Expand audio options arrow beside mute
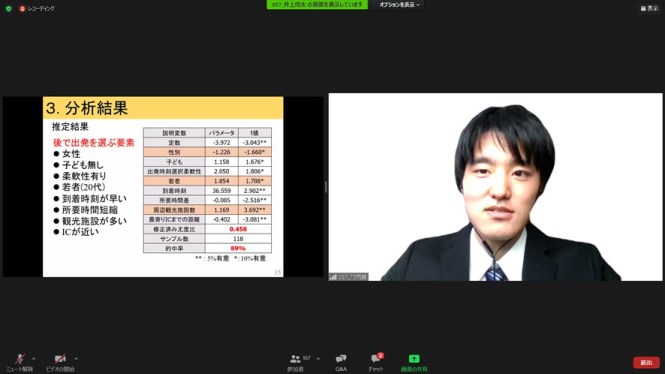The width and height of the screenshot is (665, 374). click(34, 359)
